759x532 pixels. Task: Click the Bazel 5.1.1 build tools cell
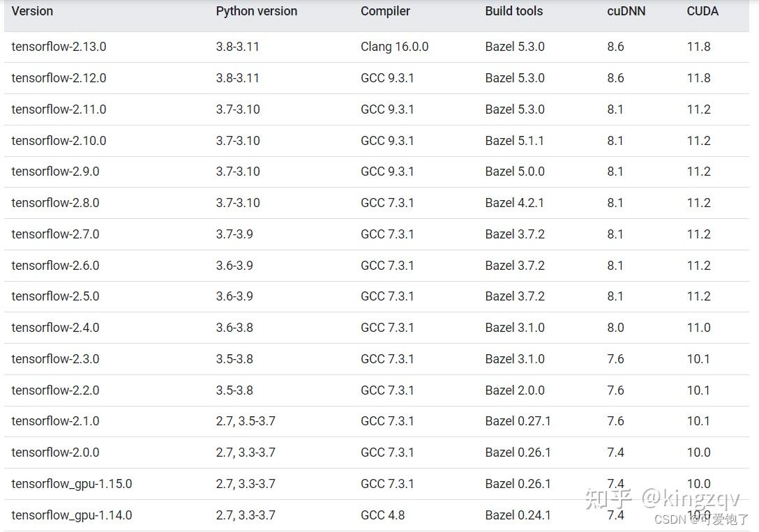click(514, 141)
